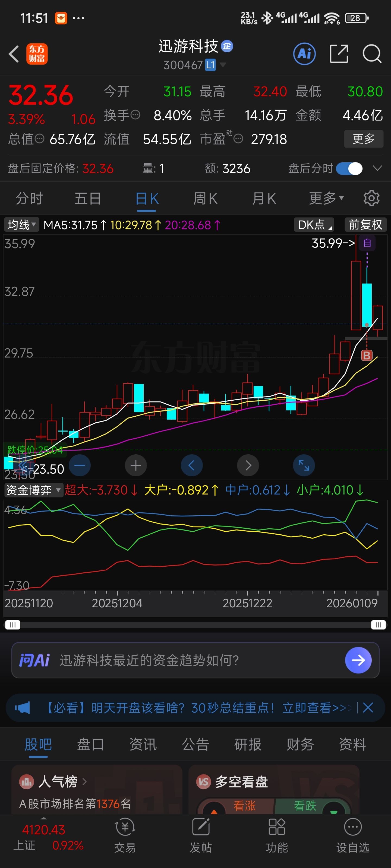391x868 pixels.
Task: Go back with the left arrow
Action: (x=14, y=54)
